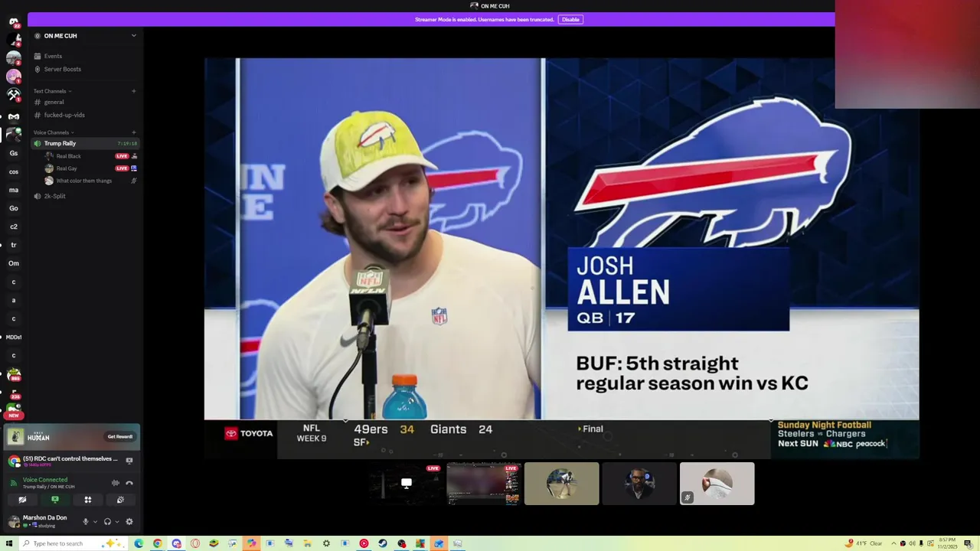
Task: Focus the main Josh Allen stream video
Action: pos(561,259)
